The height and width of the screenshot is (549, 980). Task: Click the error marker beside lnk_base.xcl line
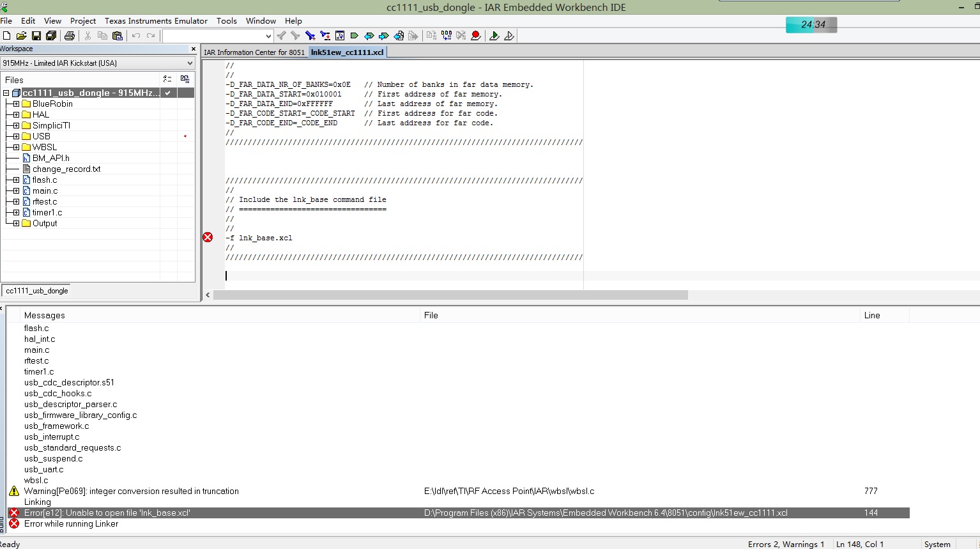pyautogui.click(x=208, y=237)
